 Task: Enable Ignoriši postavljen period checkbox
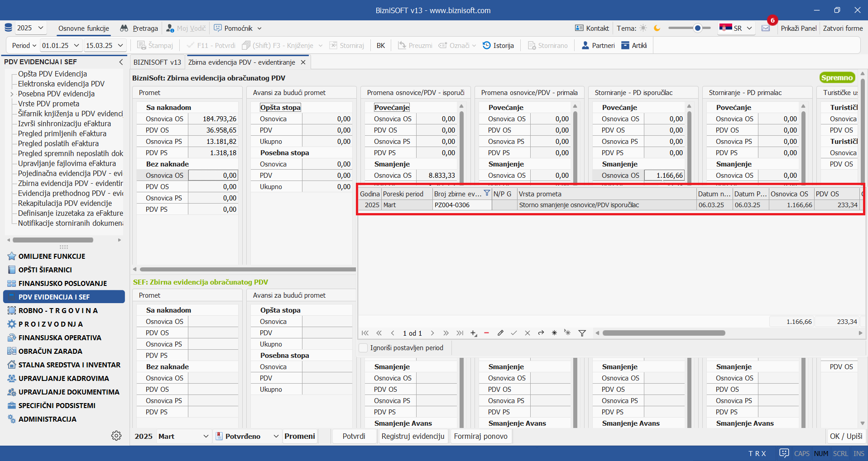pyautogui.click(x=363, y=348)
